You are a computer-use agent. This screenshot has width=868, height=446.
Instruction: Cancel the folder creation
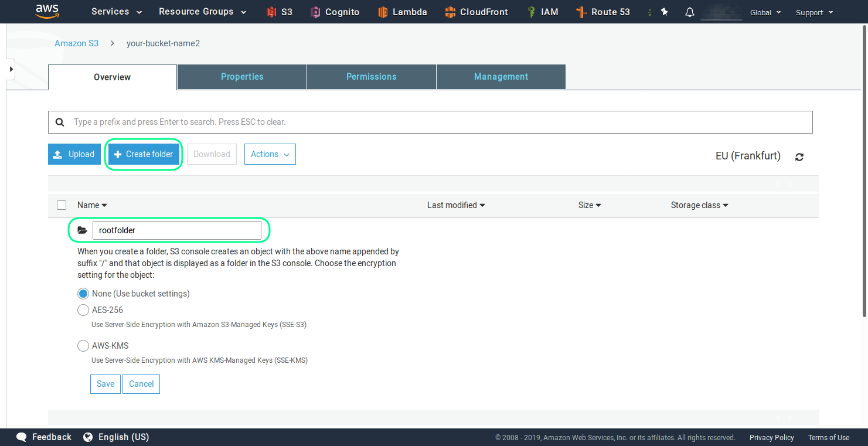141,384
